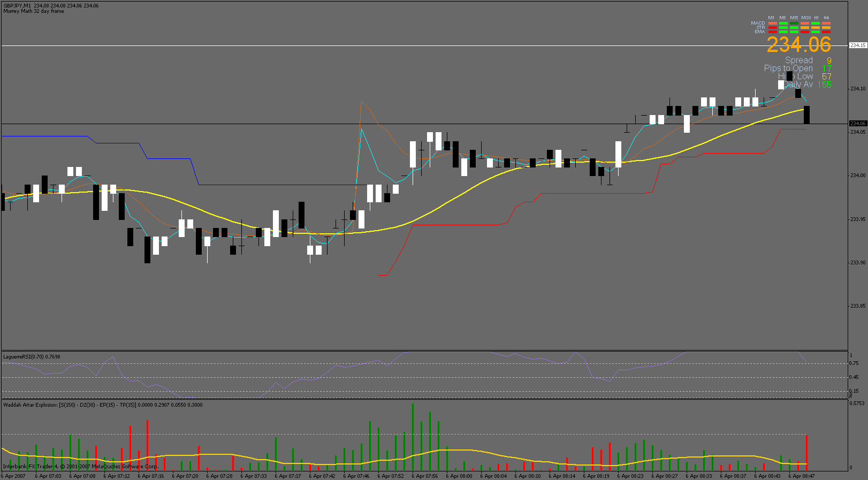Click the 234.15 price label on axis
This screenshot has height=480, width=868.
858,45
